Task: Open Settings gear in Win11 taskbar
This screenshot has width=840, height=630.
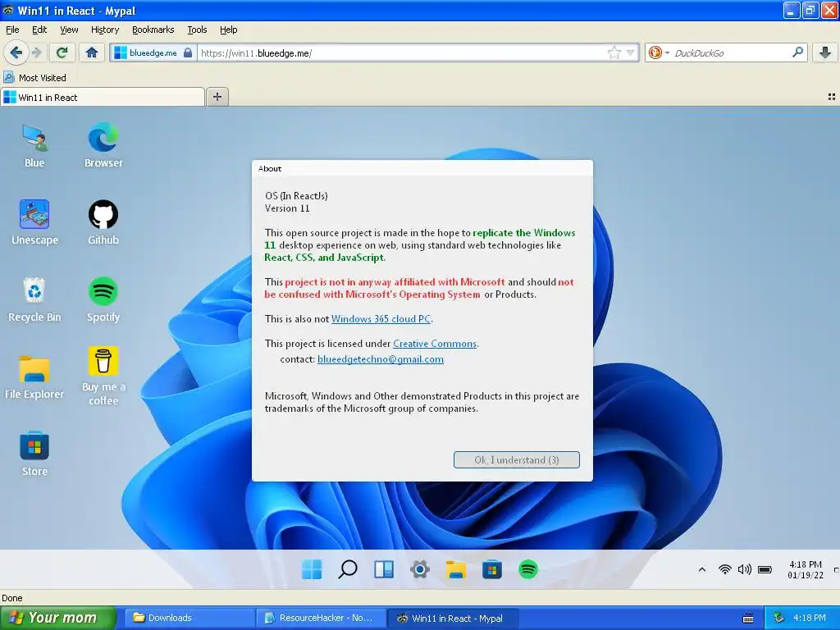Action: (x=419, y=569)
